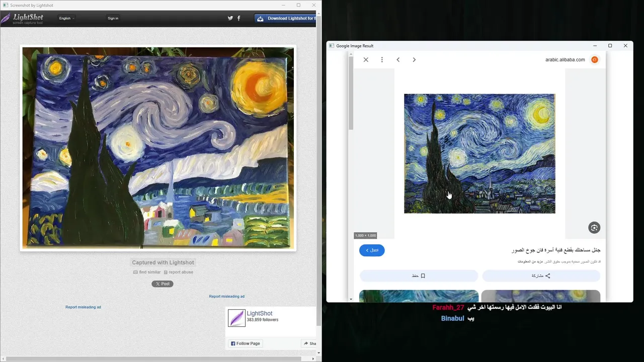Click the orange Alibaba favicon
The height and width of the screenshot is (362, 644).
595,60
